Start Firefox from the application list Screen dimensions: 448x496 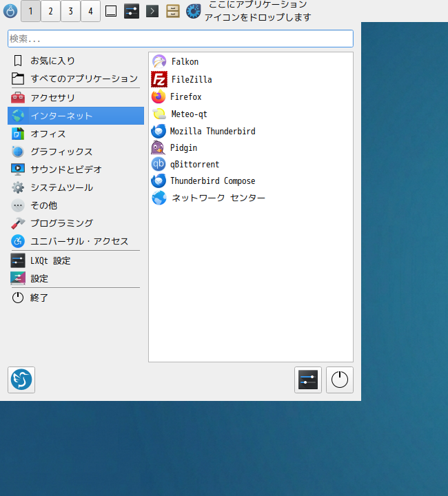[251, 96]
